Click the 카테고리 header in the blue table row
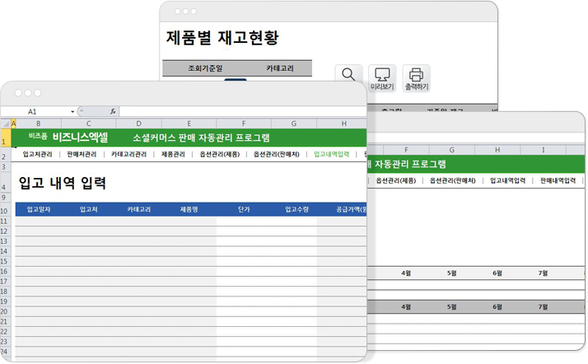The width and height of the screenshot is (588, 364). click(x=138, y=209)
